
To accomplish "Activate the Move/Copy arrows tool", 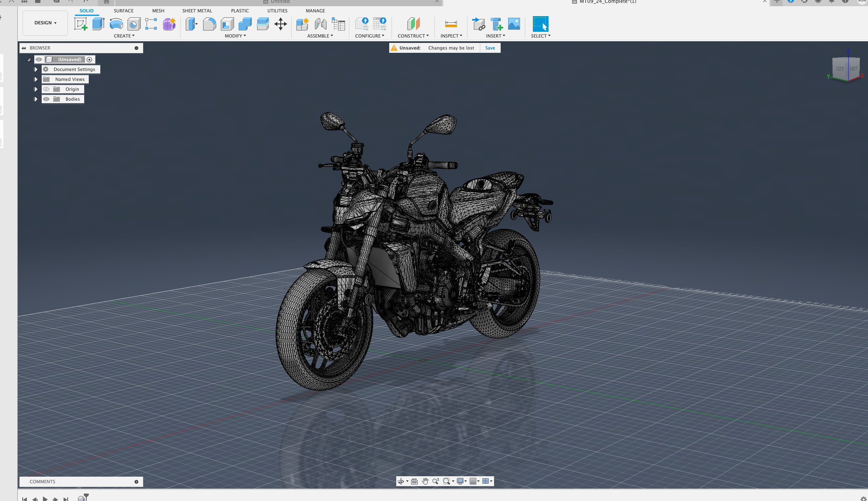I will pyautogui.click(x=280, y=24).
